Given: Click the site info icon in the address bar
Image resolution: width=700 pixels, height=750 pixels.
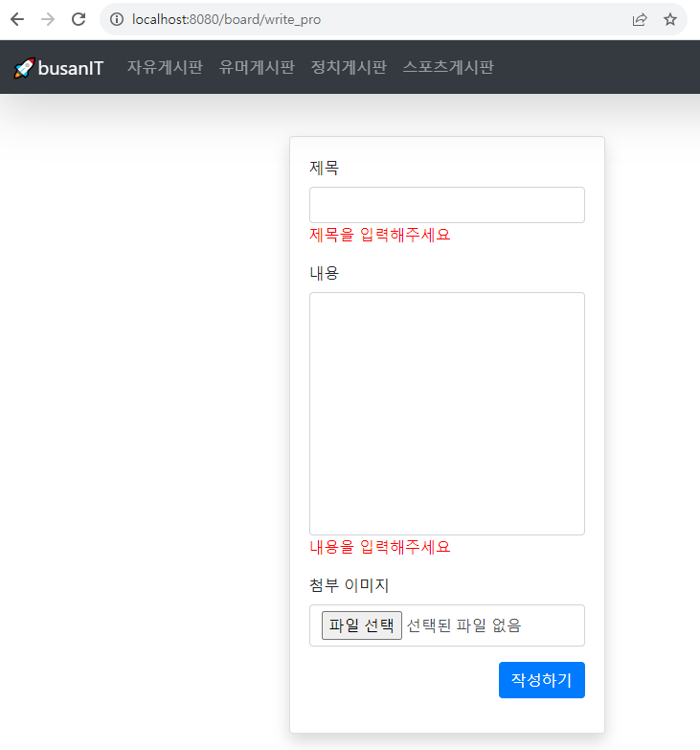Looking at the screenshot, I should [x=117, y=19].
